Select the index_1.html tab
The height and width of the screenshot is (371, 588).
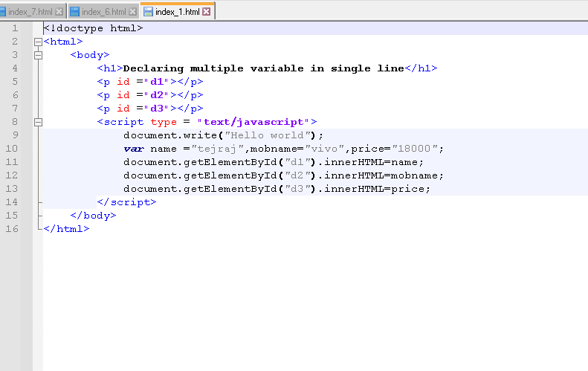coord(177,12)
